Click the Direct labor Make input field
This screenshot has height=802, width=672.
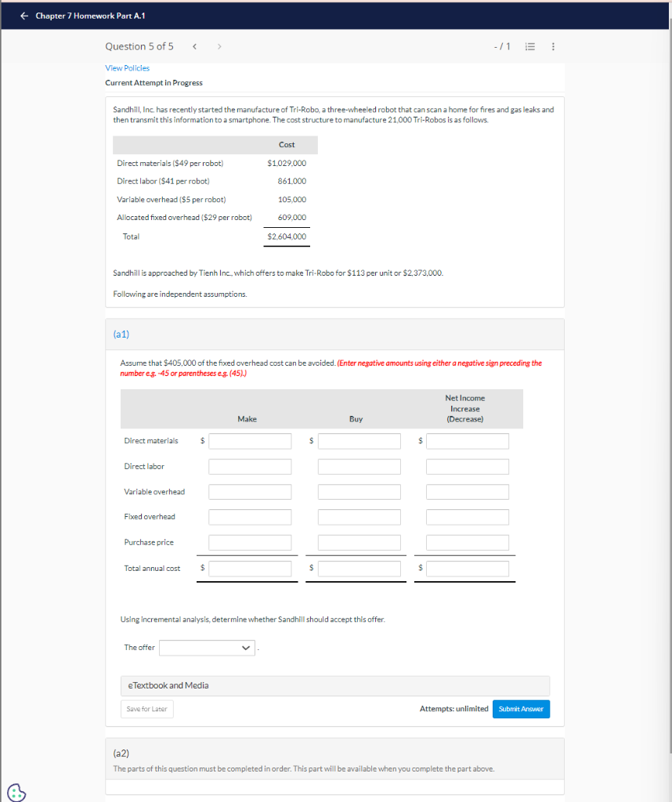tap(250, 467)
